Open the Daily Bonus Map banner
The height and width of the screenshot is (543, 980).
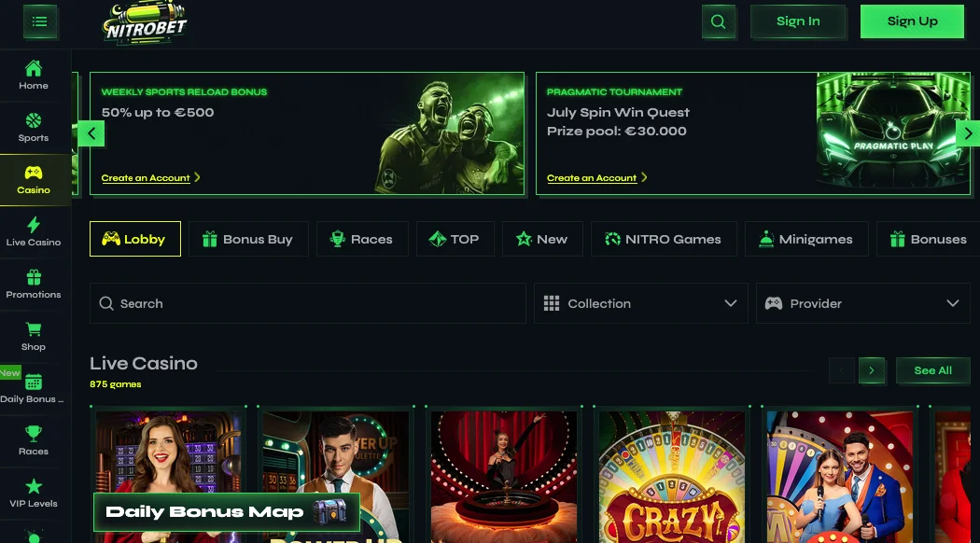point(227,512)
